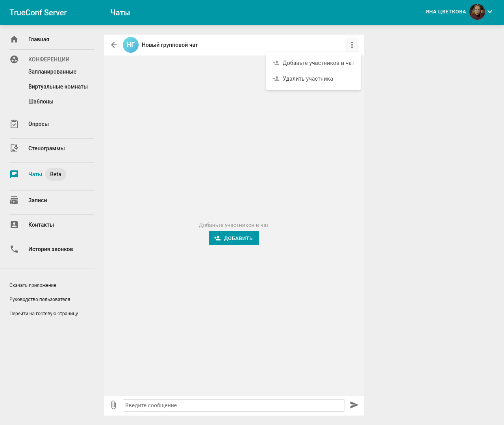Open the Запланированные conferences list

(52, 72)
